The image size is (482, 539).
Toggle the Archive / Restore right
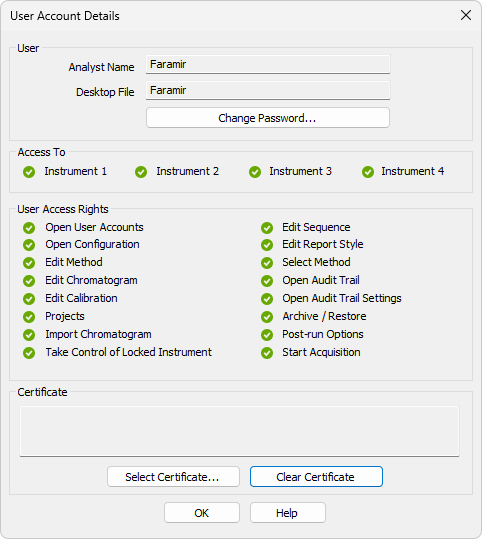click(267, 317)
